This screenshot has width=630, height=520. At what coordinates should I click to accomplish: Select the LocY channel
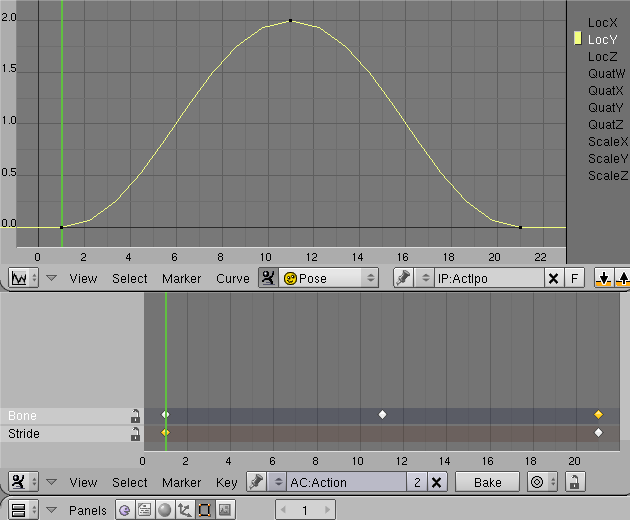(602, 39)
